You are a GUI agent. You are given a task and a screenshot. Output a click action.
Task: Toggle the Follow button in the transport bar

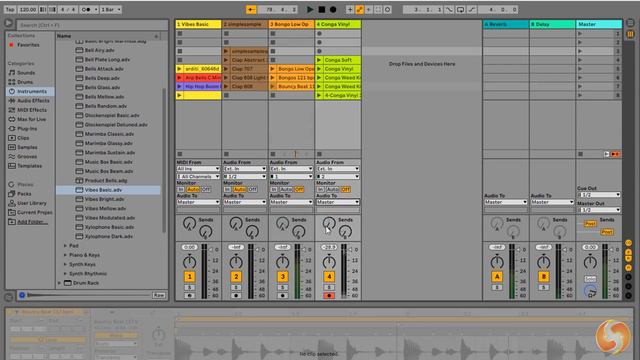tap(251, 9)
